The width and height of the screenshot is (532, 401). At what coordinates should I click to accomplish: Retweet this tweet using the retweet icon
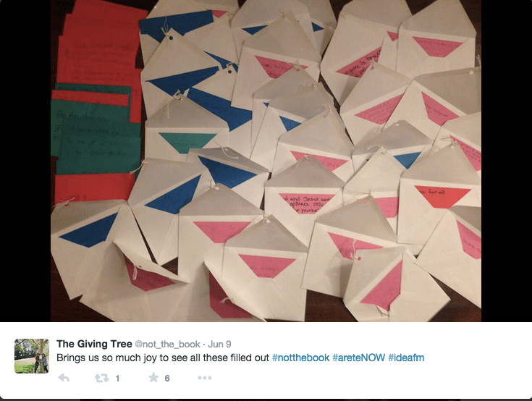point(101,378)
